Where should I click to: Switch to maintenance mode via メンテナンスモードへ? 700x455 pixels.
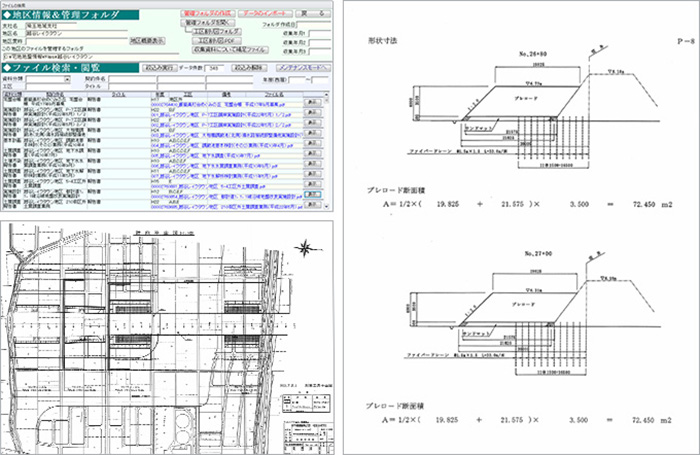pyautogui.click(x=303, y=68)
